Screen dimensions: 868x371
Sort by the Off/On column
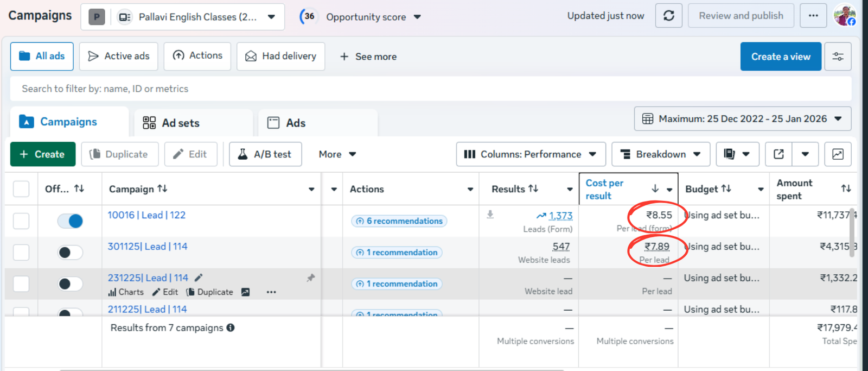point(79,188)
